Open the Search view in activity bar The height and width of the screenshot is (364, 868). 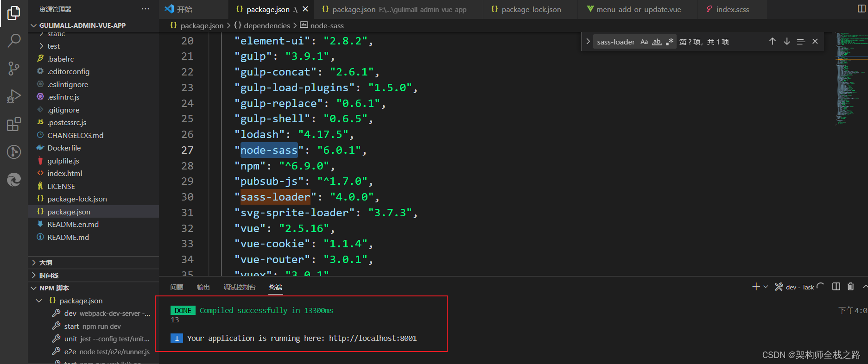tap(14, 41)
